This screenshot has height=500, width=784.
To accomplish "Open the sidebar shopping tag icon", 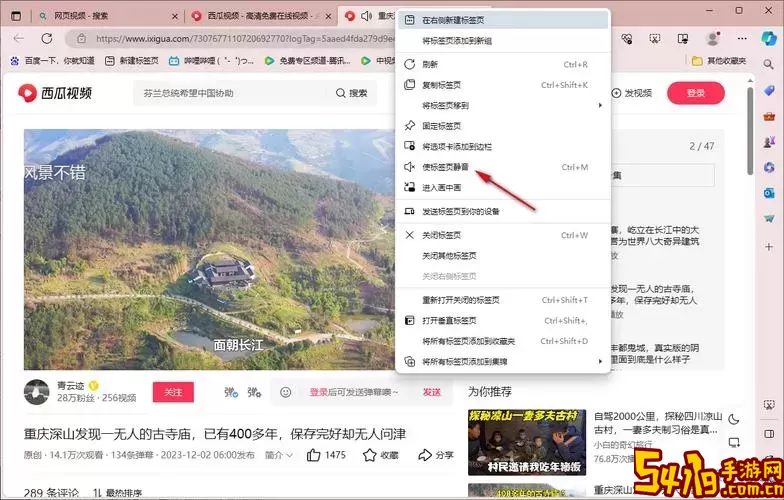I will (x=769, y=90).
